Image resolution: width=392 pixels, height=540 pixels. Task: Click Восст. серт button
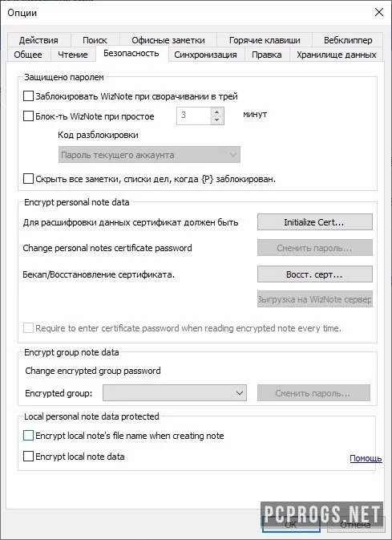(x=314, y=274)
